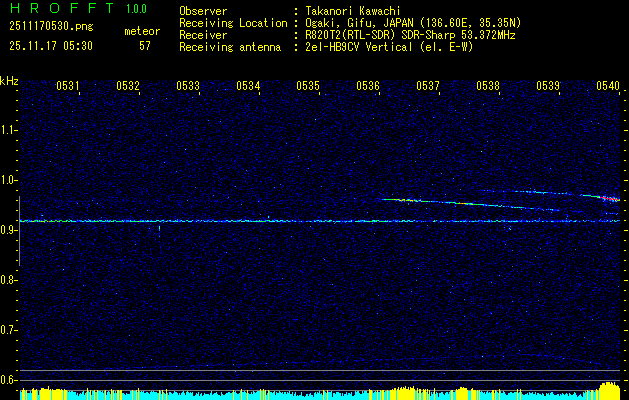Select the 1.0 kHz axis label
Image resolution: width=629 pixels, height=400 pixels.
(x=9, y=180)
